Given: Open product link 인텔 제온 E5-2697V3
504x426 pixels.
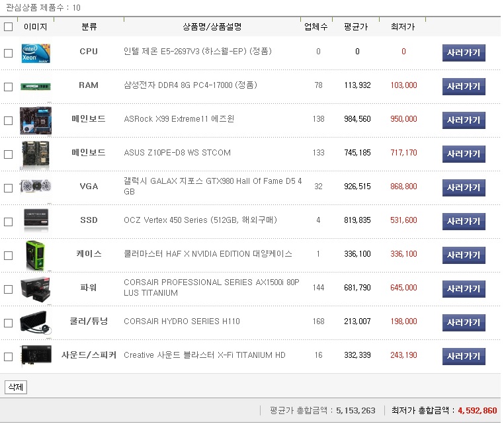Looking at the screenshot, I should 198,52.
